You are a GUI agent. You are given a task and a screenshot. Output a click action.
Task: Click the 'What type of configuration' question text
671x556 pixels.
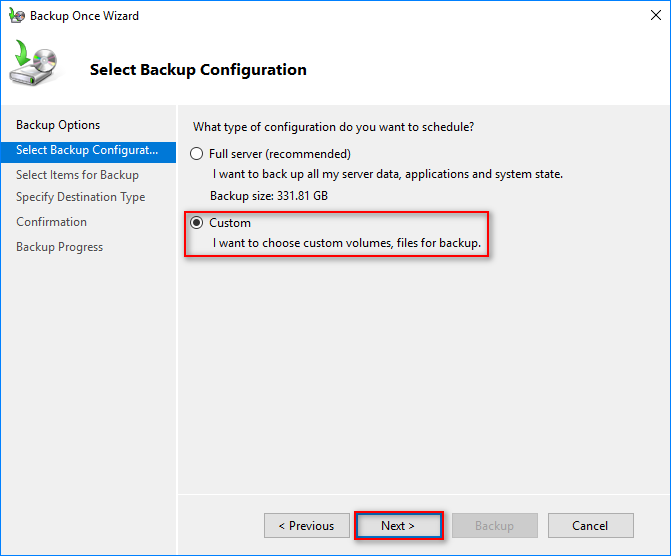click(x=333, y=127)
